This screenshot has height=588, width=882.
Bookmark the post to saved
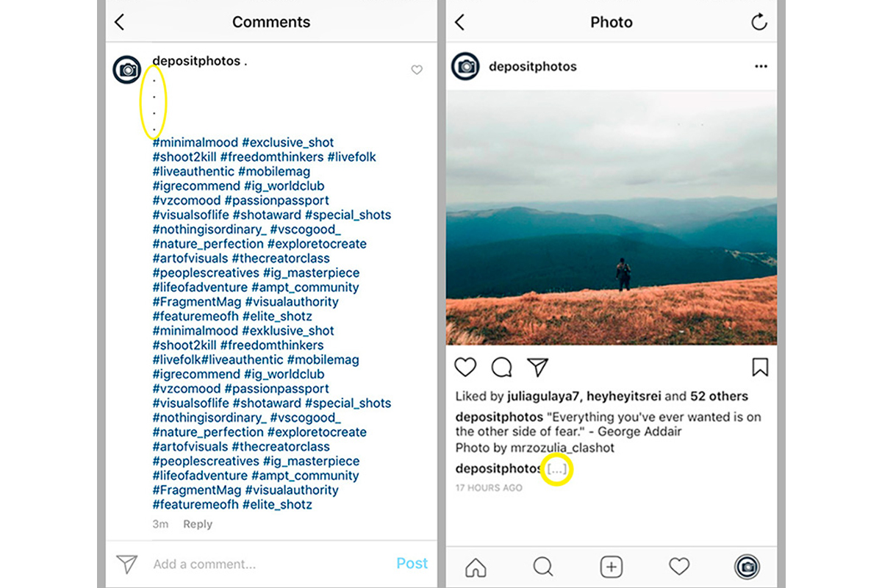(x=760, y=367)
